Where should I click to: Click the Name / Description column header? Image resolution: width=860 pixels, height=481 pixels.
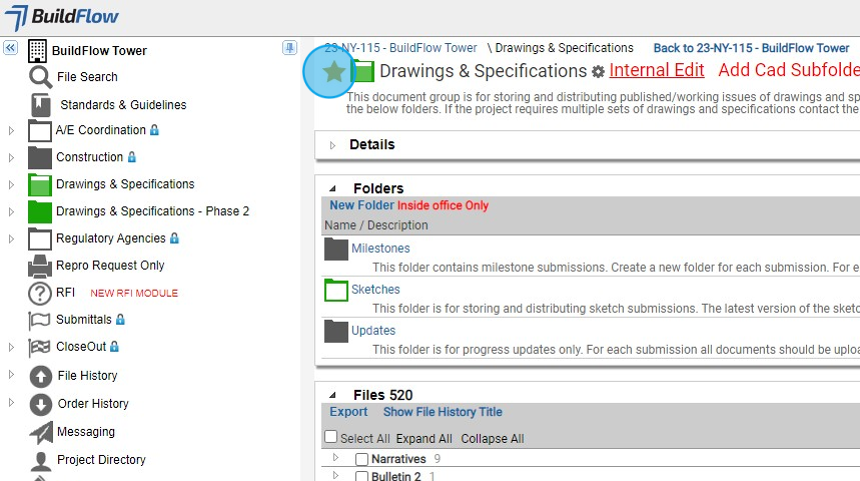376,225
